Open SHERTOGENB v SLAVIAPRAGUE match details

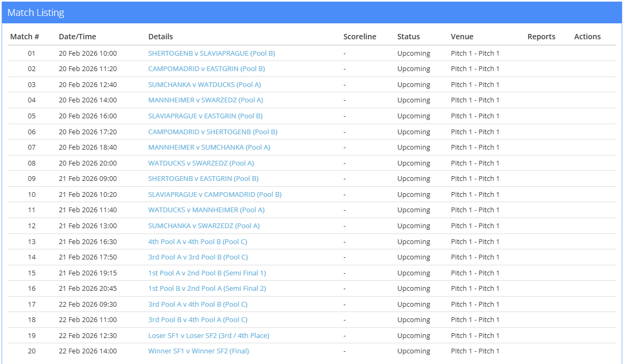pos(211,53)
